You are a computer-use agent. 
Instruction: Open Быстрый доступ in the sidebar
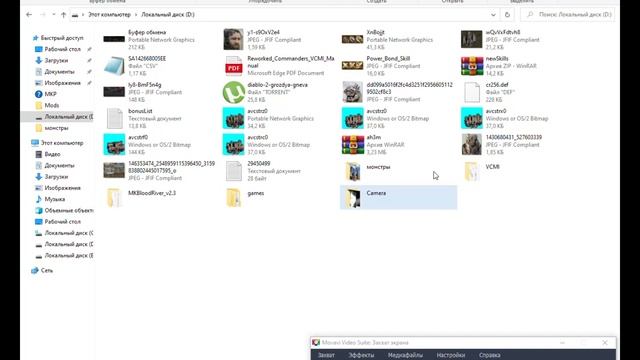pos(62,38)
